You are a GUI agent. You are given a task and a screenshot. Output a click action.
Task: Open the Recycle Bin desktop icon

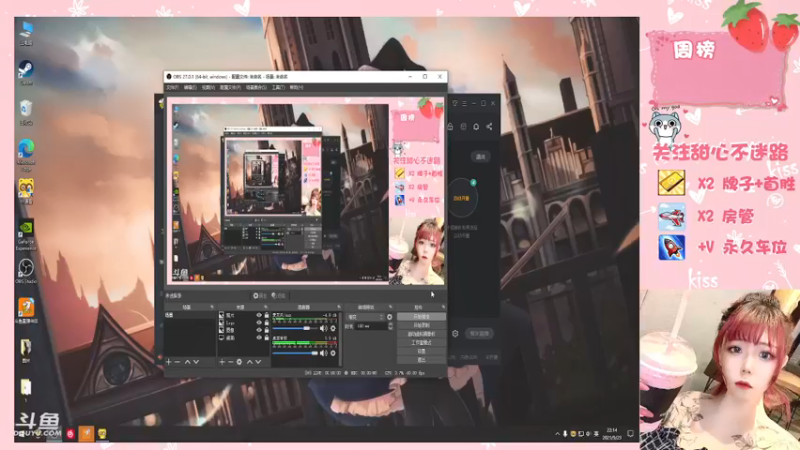[x=26, y=112]
